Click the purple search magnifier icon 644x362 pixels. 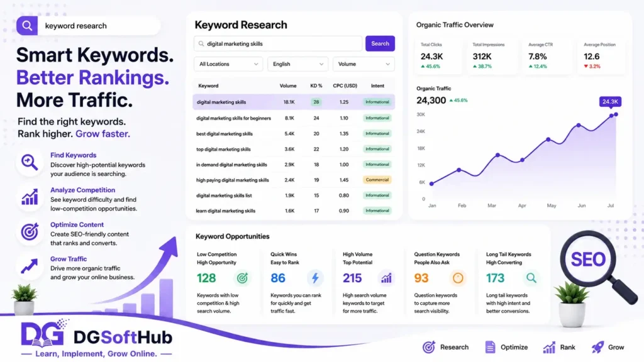(27, 26)
